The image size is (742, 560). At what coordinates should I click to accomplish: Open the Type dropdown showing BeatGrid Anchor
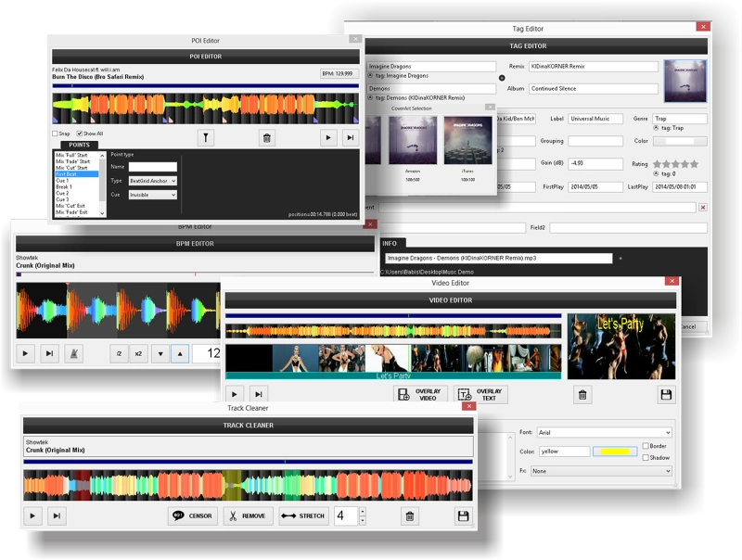click(153, 181)
